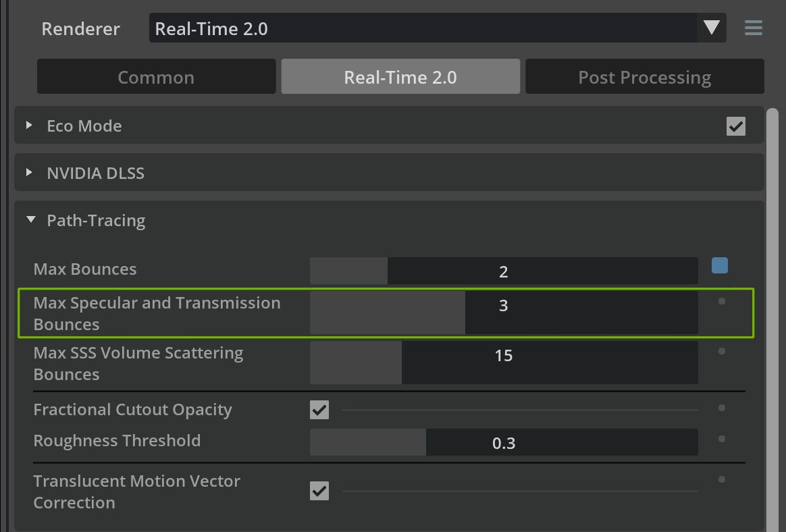Expand the NVIDIA DLSS section
Viewport: 786px width, 532px height.
point(29,173)
